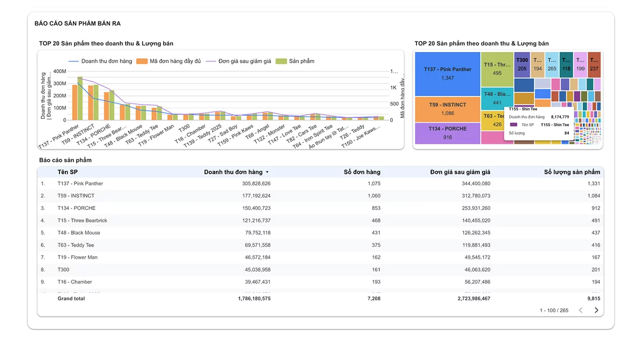
Task: Click the purple Tên SP swatch in tooltip
Action: [514, 125]
